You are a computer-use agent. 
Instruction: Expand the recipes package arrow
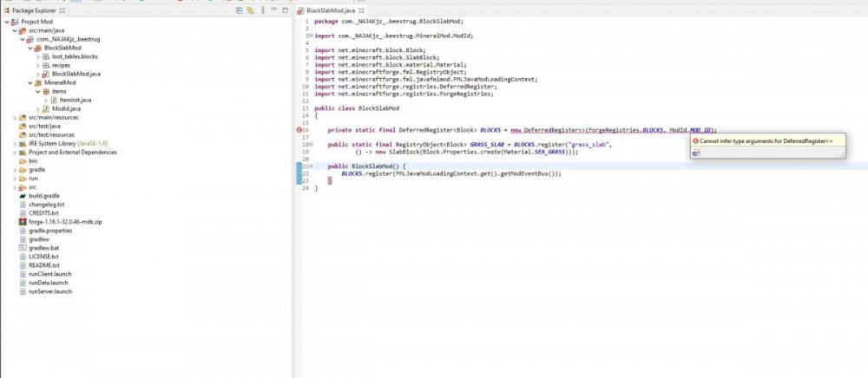38,66
